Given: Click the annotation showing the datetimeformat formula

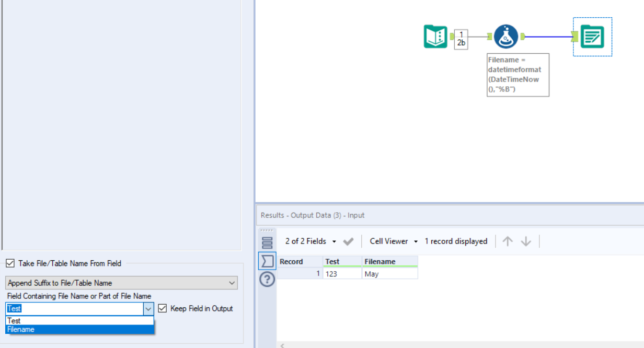Looking at the screenshot, I should click(x=517, y=74).
